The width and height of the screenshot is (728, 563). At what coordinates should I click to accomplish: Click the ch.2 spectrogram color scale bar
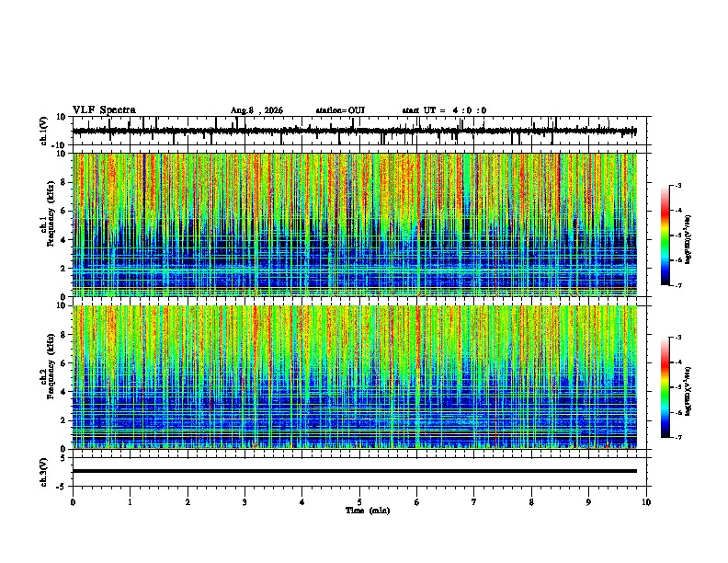click(x=665, y=387)
